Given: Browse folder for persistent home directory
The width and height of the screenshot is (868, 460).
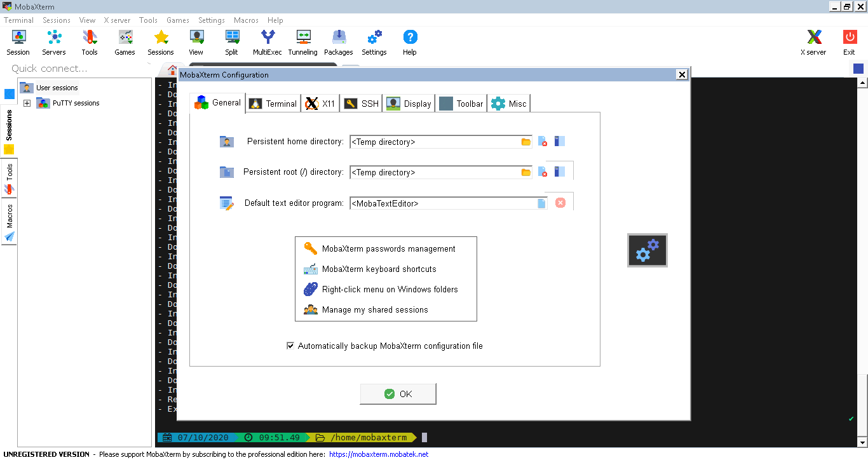Looking at the screenshot, I should pyautogui.click(x=526, y=142).
